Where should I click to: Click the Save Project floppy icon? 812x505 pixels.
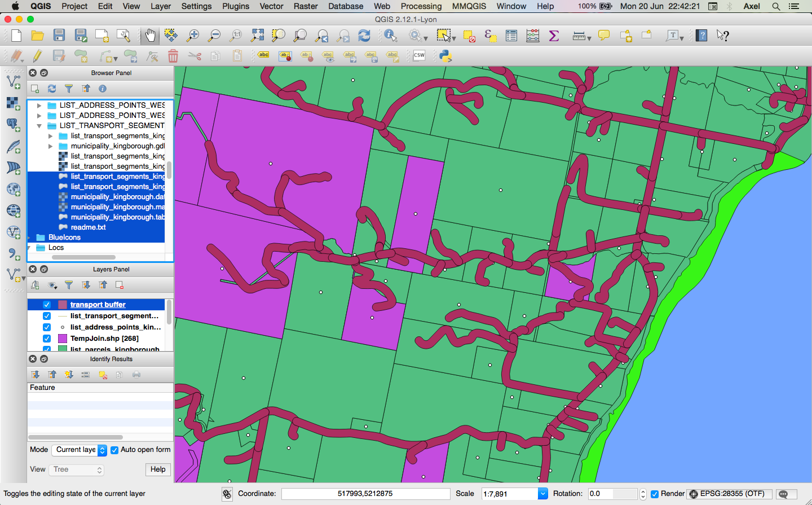[59, 36]
